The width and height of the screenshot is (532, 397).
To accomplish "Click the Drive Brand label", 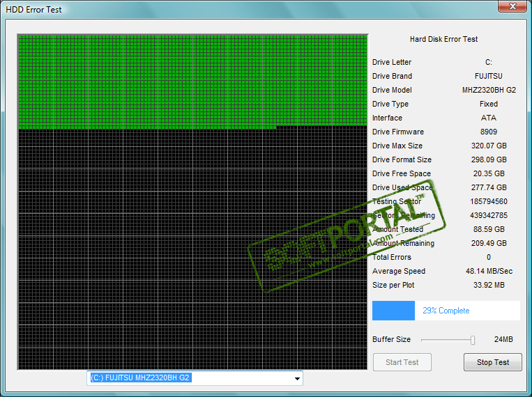I will click(x=392, y=77).
